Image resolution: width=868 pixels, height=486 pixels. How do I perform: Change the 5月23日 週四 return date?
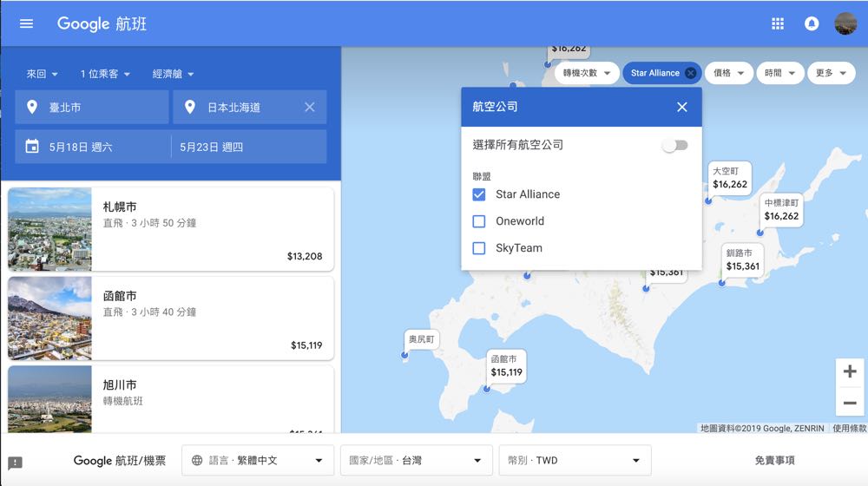point(249,147)
